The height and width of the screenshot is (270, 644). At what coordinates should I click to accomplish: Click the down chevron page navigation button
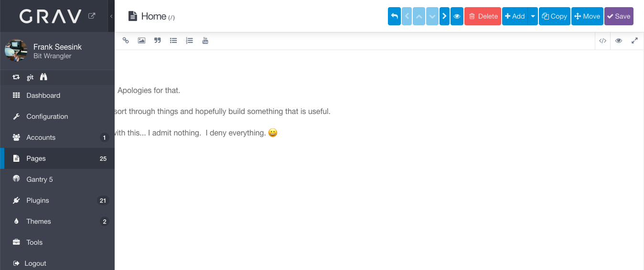click(x=432, y=16)
